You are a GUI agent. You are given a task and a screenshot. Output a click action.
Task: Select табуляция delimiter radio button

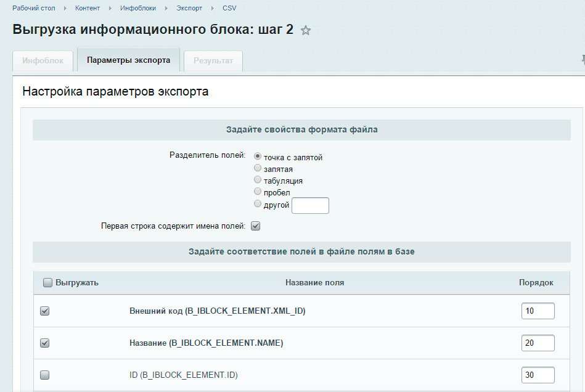[x=258, y=180]
